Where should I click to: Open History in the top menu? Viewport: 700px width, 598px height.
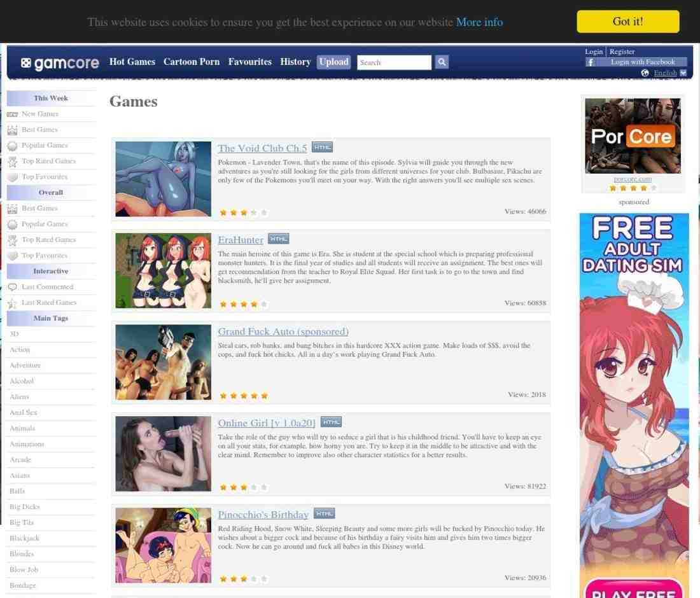295,62
